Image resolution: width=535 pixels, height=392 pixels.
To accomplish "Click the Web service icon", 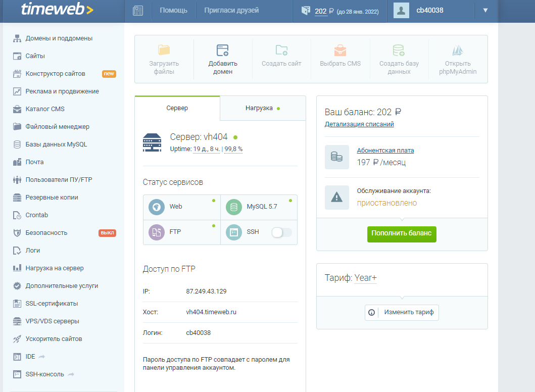I will 157,207.
